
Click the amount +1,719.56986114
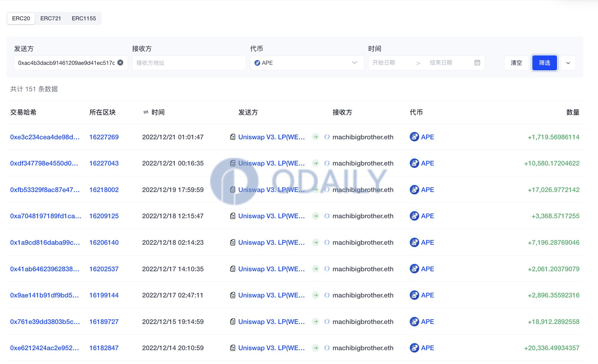[x=554, y=137]
